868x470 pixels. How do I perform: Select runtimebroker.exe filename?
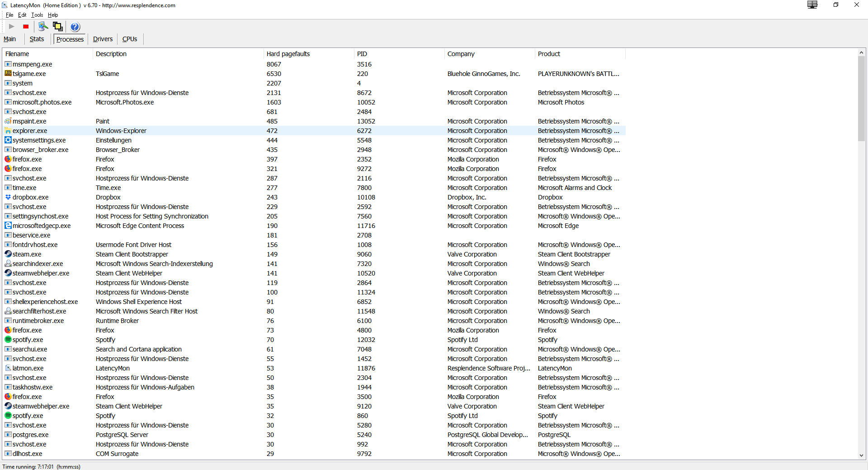38,321
